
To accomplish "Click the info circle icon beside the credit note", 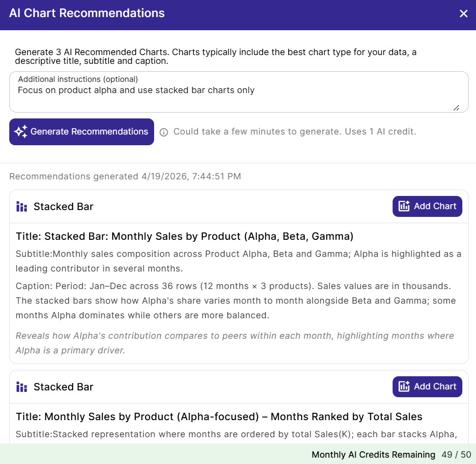I will click(164, 132).
